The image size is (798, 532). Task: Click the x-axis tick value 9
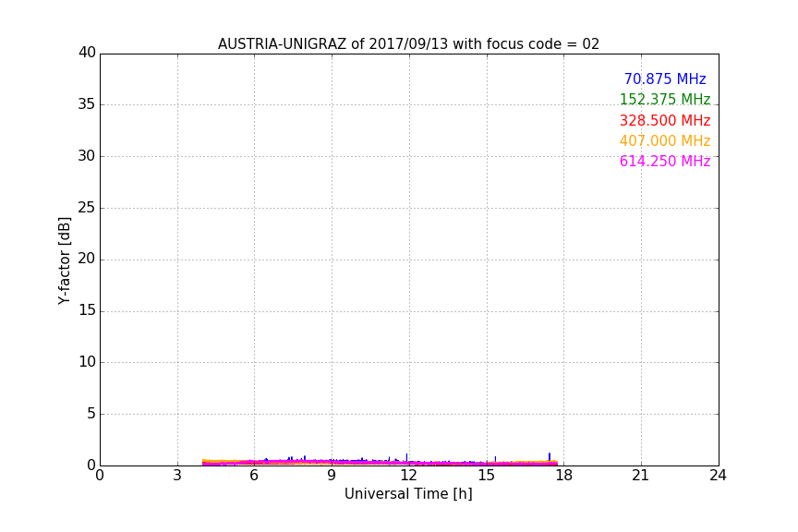[x=332, y=476]
